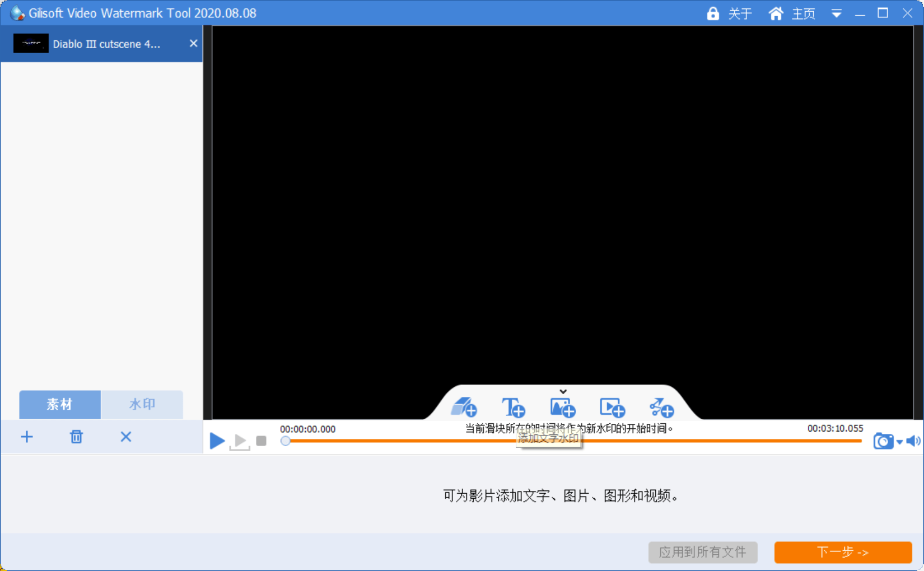Select the Diablo III cutscene thumbnail
Screen dimensions: 924x571
(31, 43)
